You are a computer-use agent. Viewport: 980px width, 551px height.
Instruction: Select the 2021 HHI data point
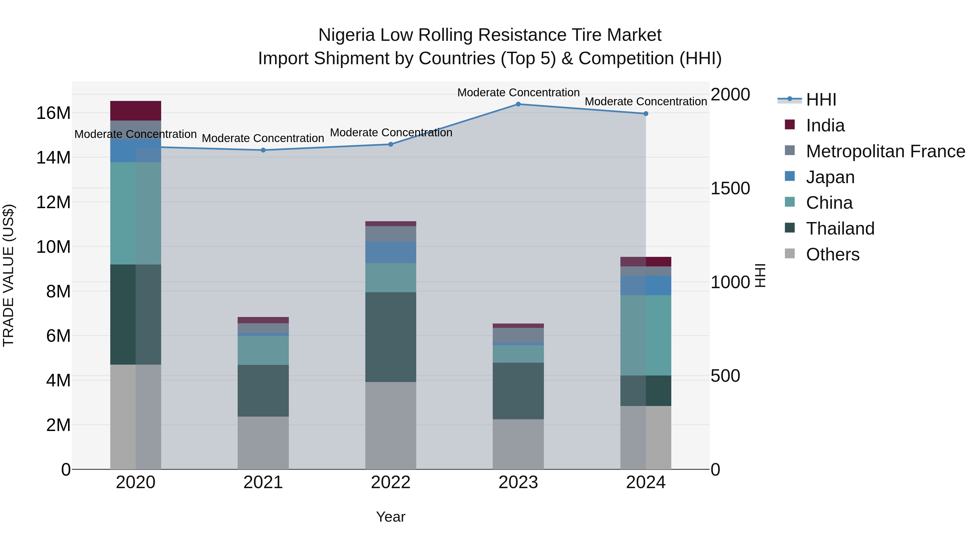point(263,150)
